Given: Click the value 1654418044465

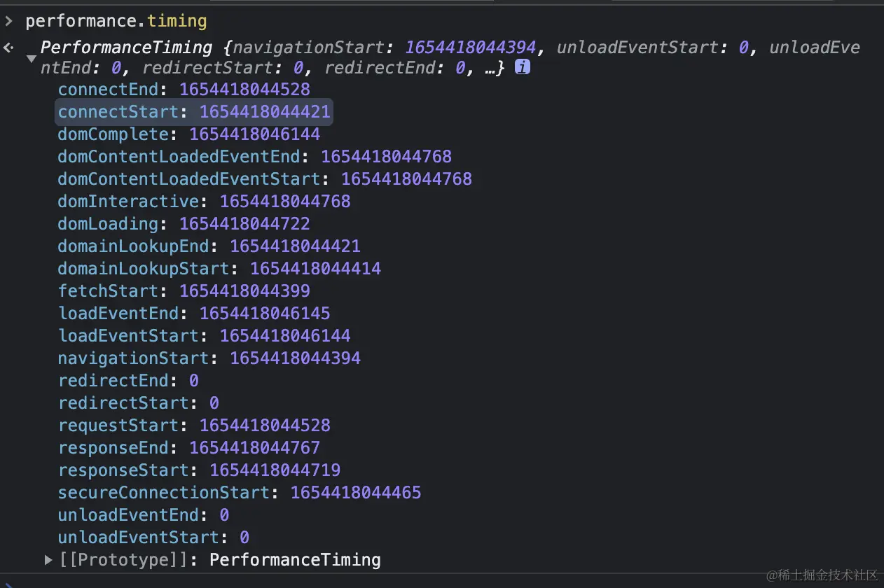Looking at the screenshot, I should point(356,493).
